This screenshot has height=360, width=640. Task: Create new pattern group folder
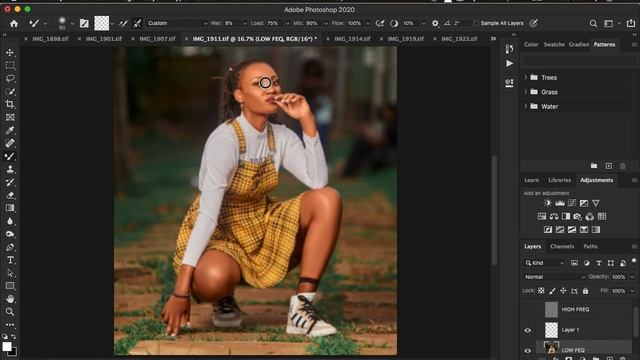[x=594, y=166]
